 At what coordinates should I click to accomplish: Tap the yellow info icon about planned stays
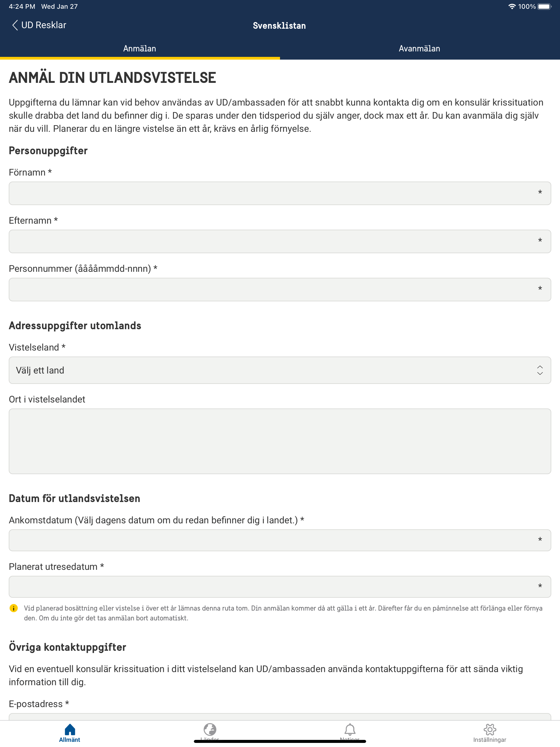(x=13, y=608)
